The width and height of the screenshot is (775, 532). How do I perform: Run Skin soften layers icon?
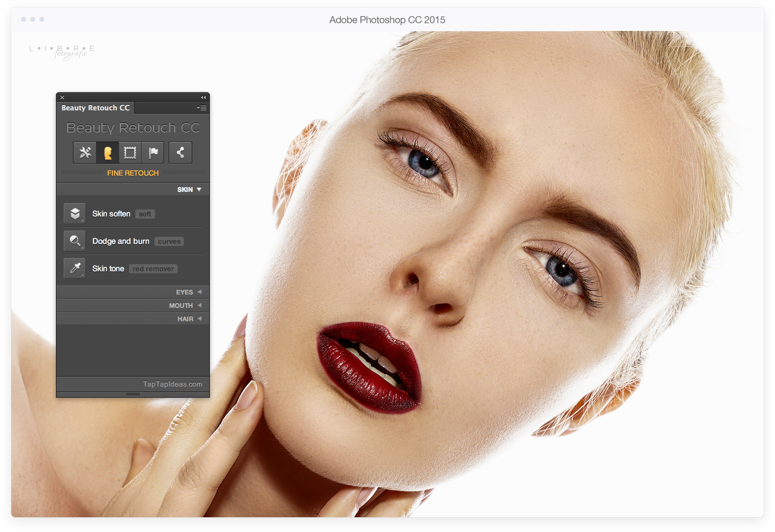(75, 213)
